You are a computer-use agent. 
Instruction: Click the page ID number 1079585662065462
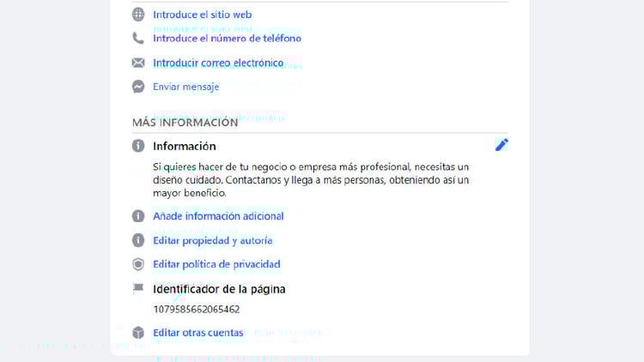coord(196,309)
